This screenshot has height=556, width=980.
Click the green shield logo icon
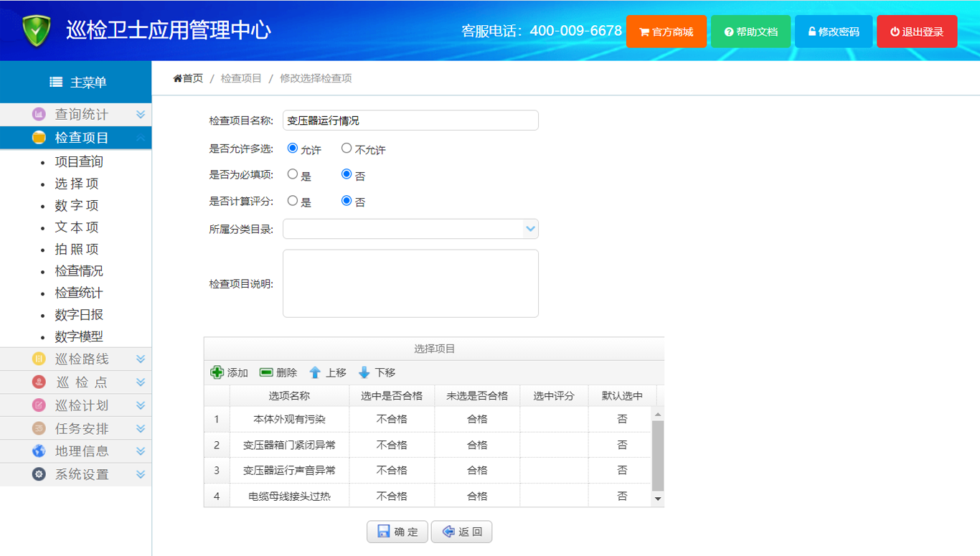[x=37, y=31]
